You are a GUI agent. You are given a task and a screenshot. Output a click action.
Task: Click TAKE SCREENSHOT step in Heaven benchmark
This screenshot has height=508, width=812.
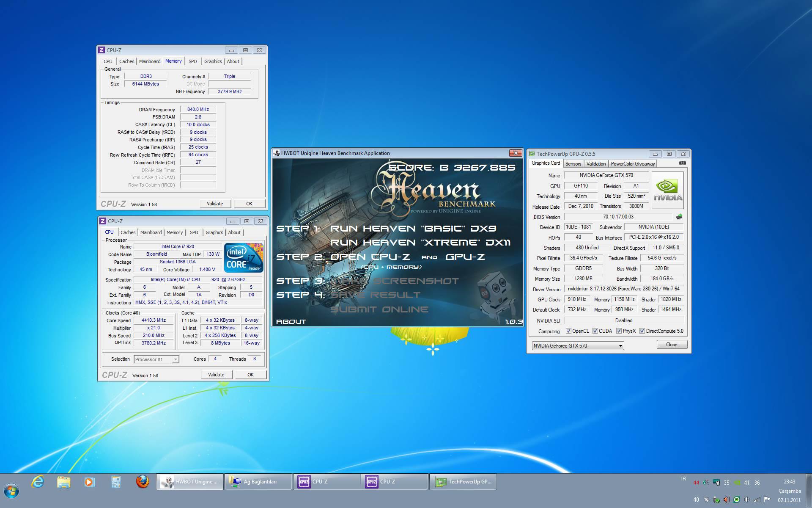click(394, 281)
